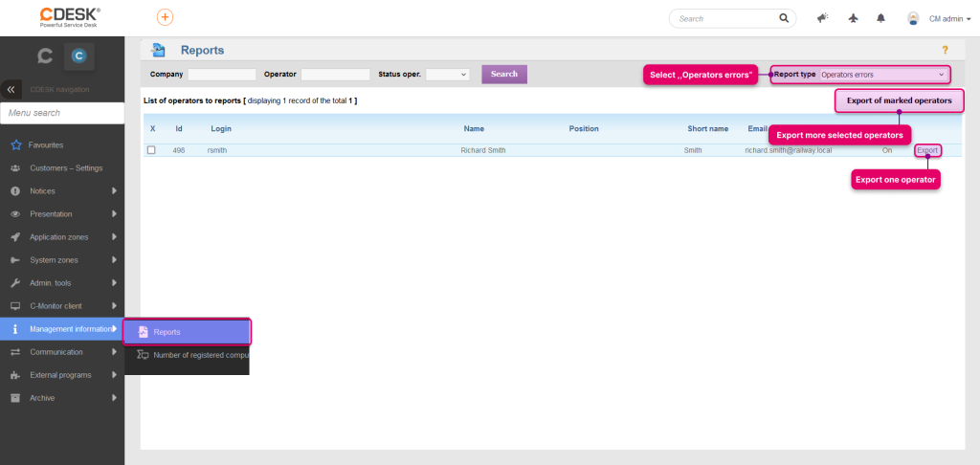Open the Report type dropdown
The width and height of the screenshot is (980, 465).
pyautogui.click(x=883, y=75)
